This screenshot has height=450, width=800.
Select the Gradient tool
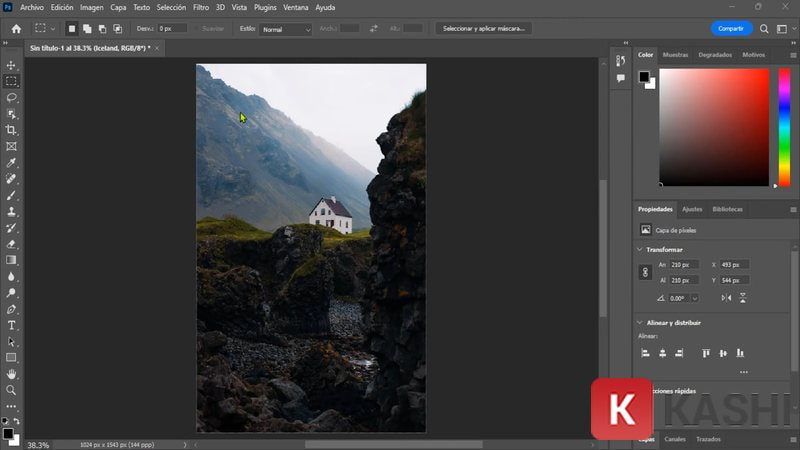click(x=11, y=260)
